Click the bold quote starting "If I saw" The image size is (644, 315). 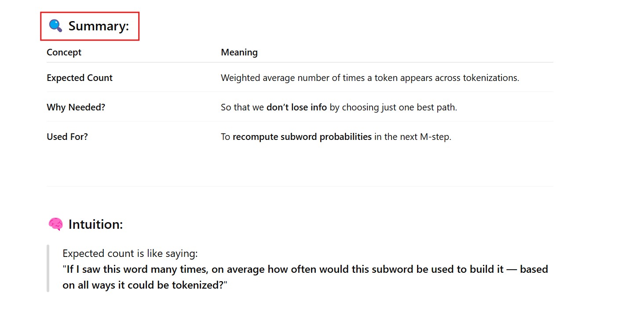coord(305,269)
